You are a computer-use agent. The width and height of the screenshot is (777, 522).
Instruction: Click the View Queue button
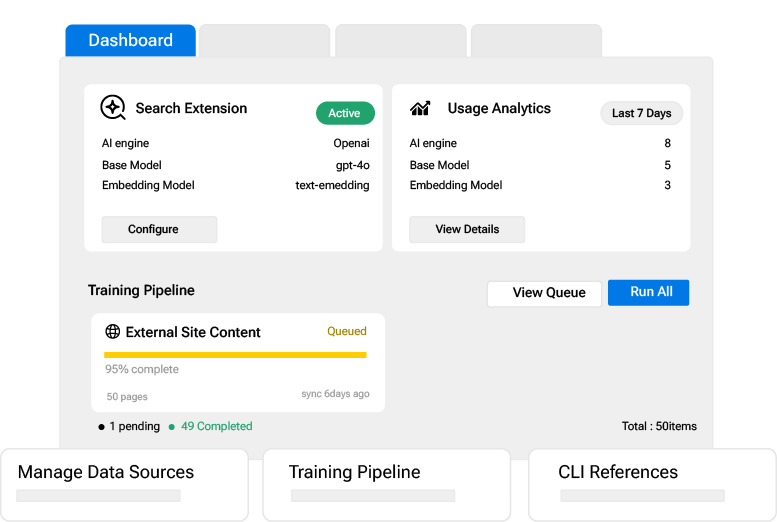coord(544,293)
